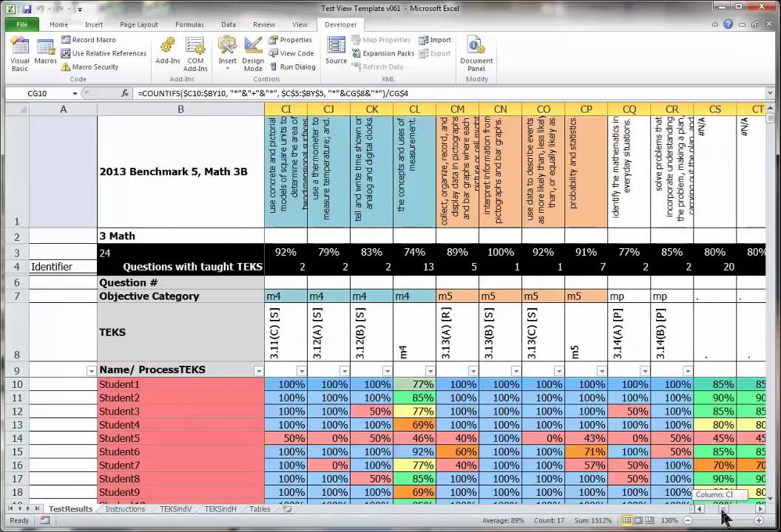Start Record Macro
Screen dimensions: 781x532
[x=88, y=40]
